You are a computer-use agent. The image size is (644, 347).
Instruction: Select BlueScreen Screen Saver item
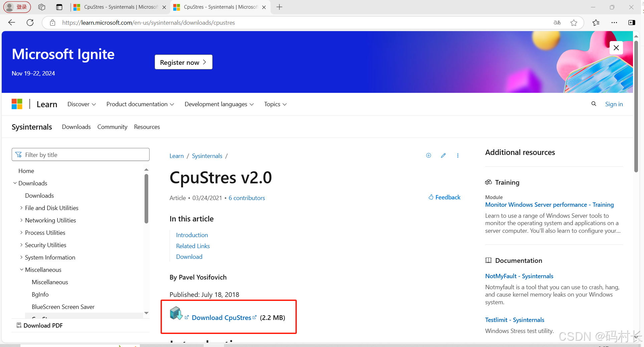[63, 307]
